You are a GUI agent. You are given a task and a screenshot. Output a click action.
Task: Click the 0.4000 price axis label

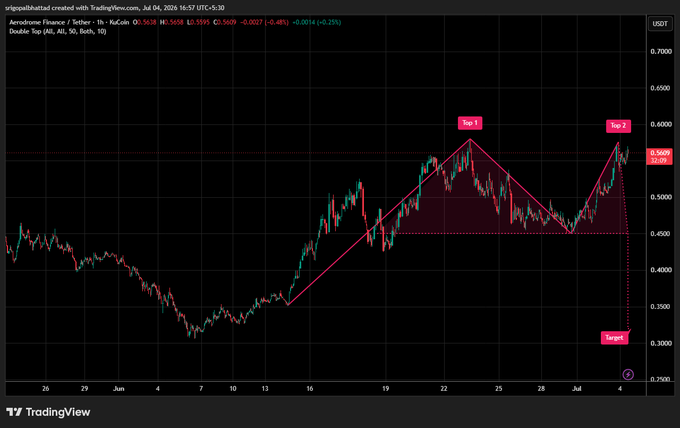661,270
